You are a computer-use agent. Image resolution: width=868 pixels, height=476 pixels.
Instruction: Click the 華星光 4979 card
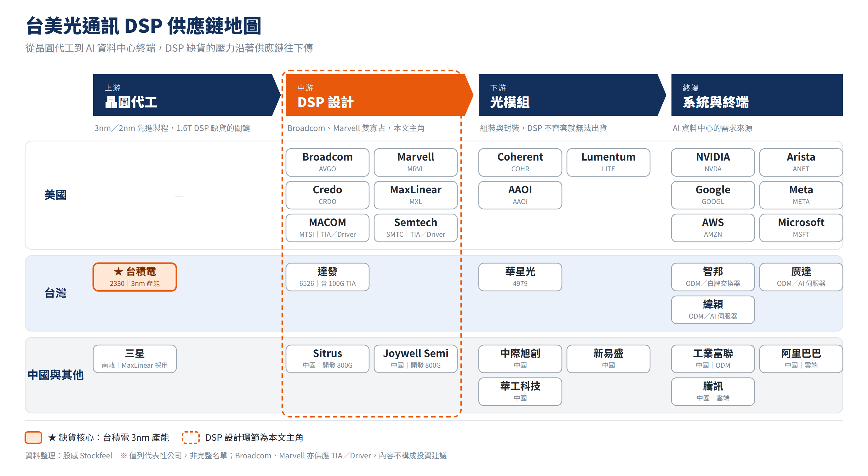pyautogui.click(x=520, y=277)
